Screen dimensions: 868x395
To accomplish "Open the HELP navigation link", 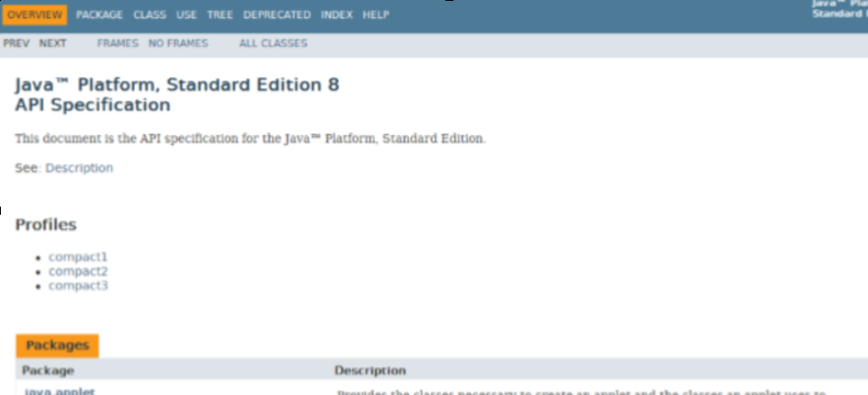I will (376, 15).
